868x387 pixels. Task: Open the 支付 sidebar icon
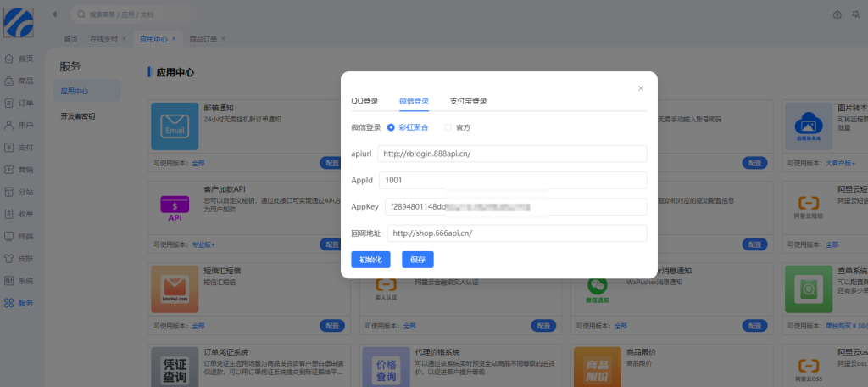click(20, 147)
